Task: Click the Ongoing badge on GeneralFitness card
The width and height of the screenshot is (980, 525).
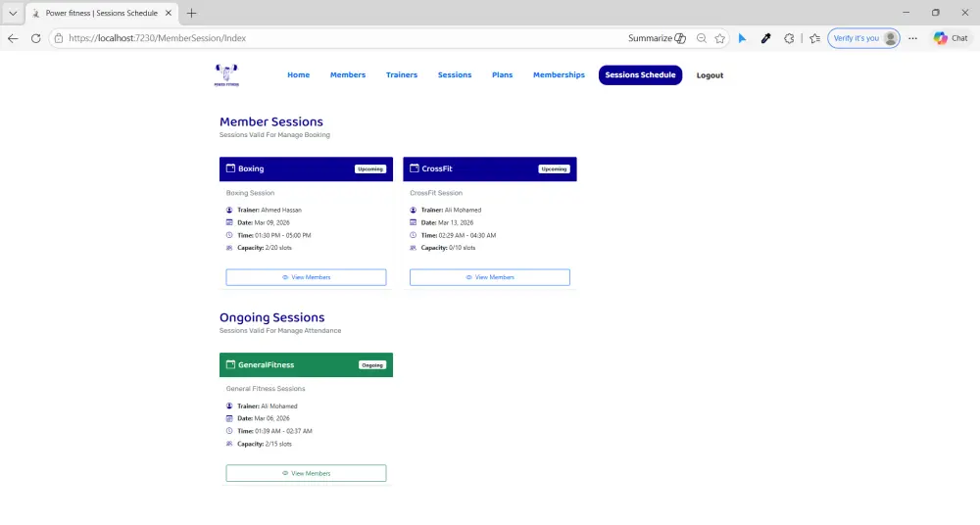Action: [x=371, y=365]
